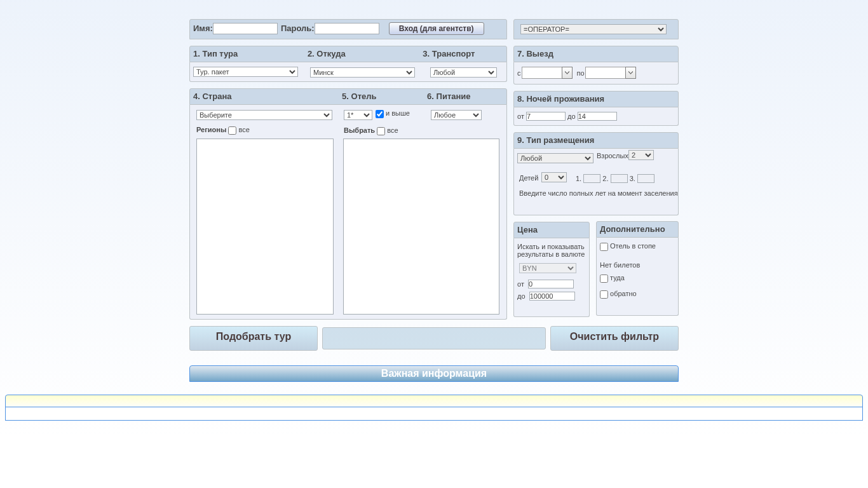Toggle the 'и выше' hotel stars checkbox

[x=379, y=114]
